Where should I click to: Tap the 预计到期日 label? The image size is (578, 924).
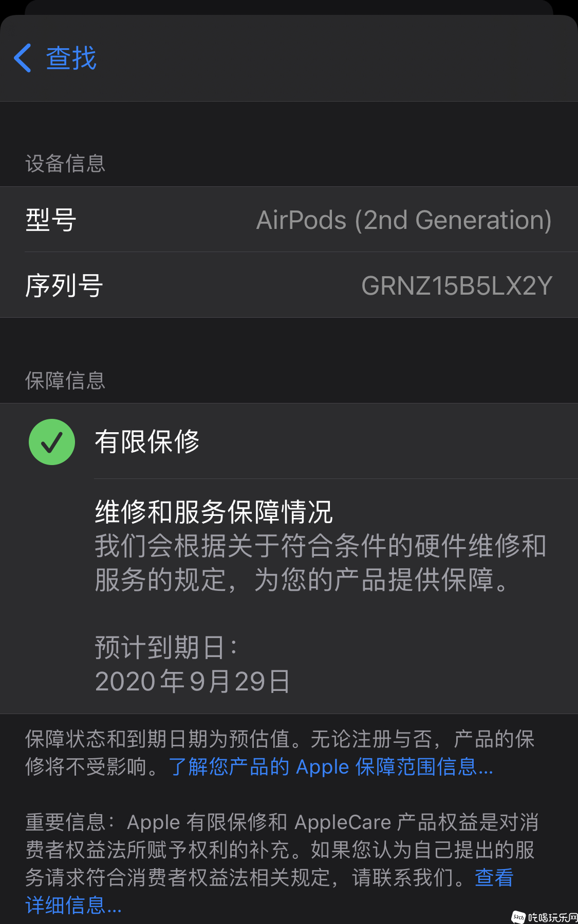(x=166, y=647)
